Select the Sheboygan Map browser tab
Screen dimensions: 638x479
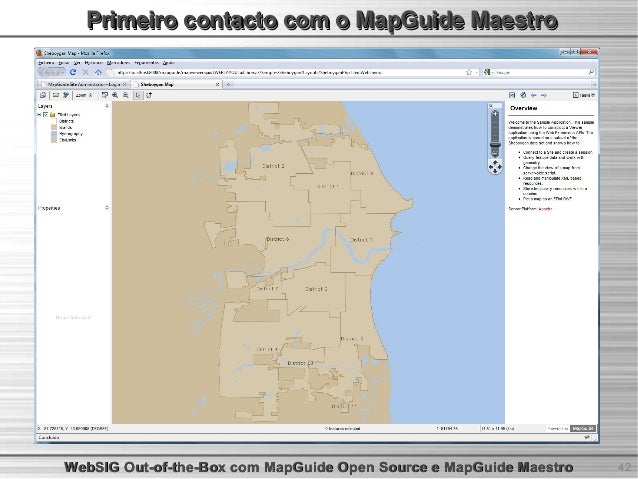(x=176, y=84)
